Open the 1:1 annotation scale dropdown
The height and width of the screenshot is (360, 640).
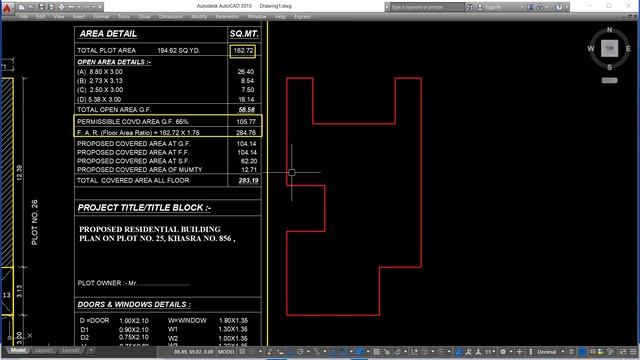tap(489, 351)
